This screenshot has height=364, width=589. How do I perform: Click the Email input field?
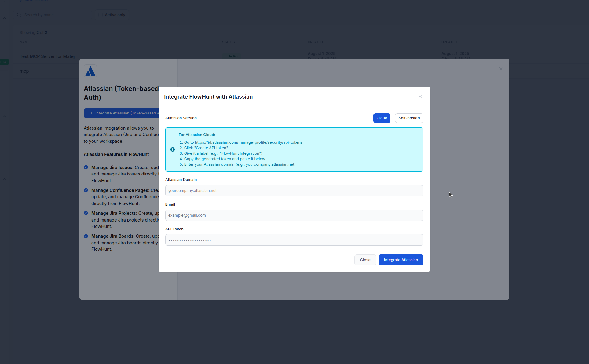[x=294, y=215]
